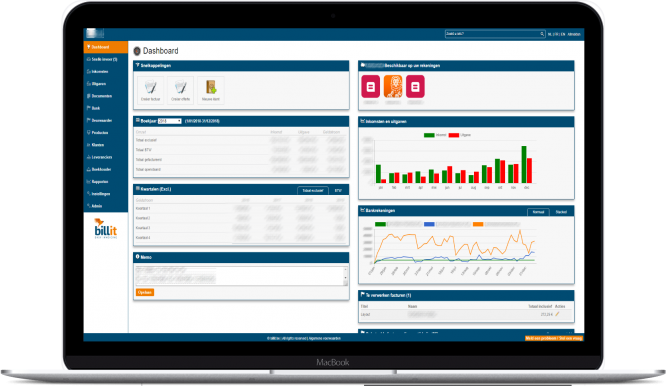Click inside the Memo text area

(239, 276)
